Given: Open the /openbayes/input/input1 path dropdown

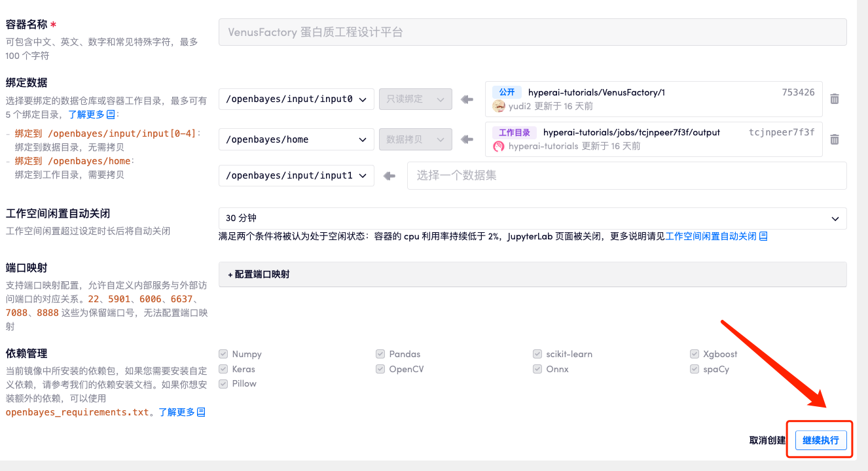Looking at the screenshot, I should coord(297,176).
